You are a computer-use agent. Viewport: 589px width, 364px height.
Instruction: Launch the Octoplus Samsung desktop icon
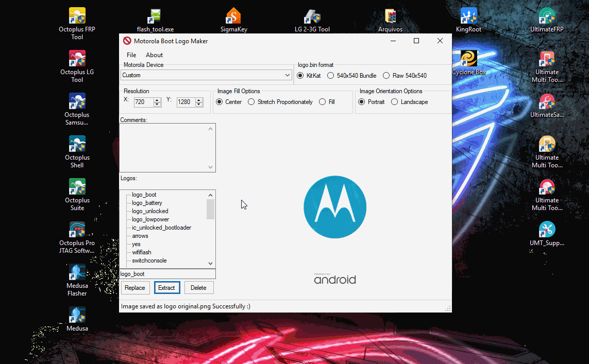pos(77,109)
